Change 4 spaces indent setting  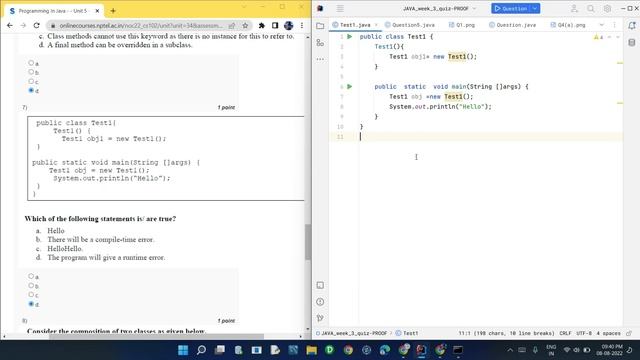coord(609,333)
